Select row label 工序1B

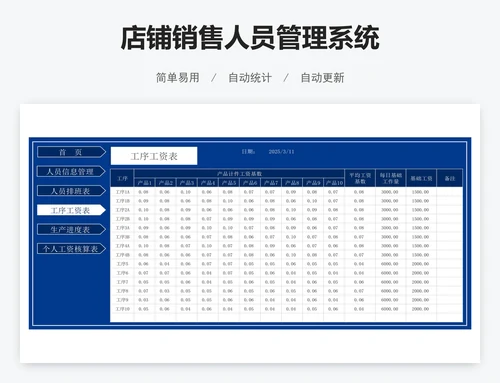(x=122, y=201)
